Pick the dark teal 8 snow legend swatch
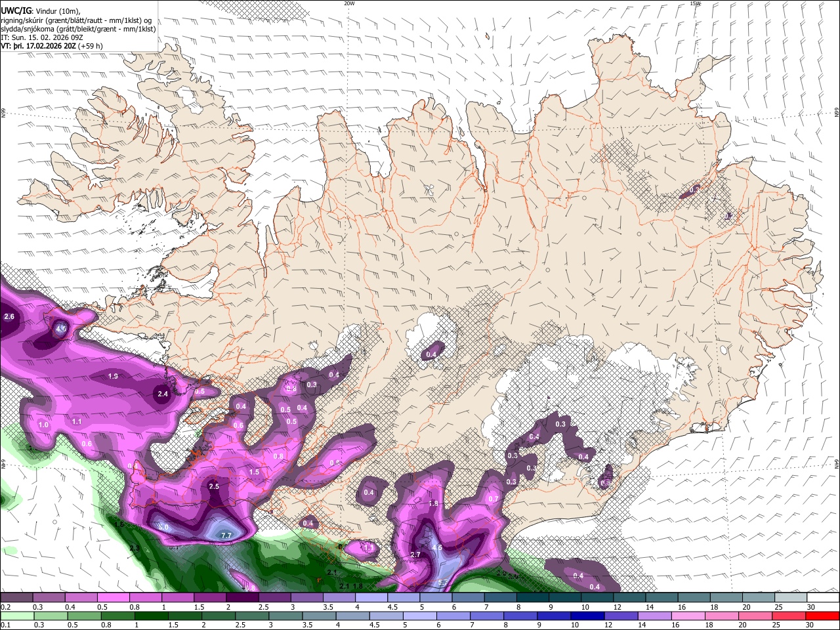This screenshot has height=630, width=840. (x=533, y=598)
